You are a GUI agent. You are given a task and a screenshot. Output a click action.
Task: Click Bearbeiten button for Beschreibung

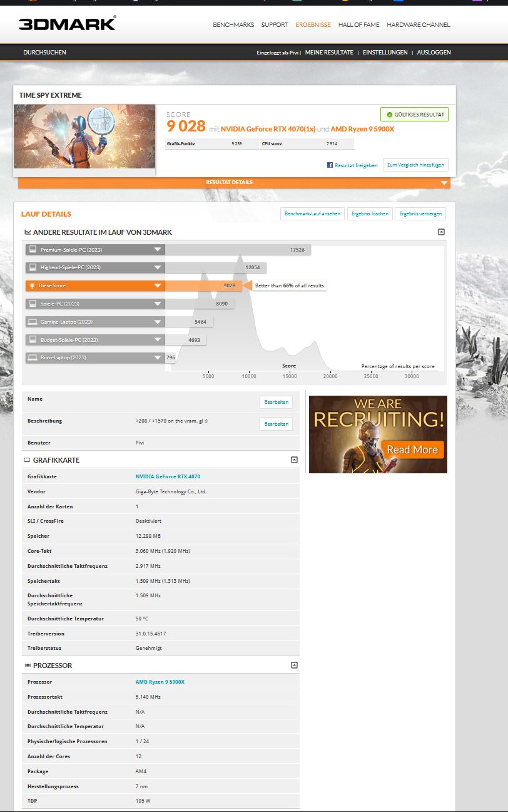(276, 424)
